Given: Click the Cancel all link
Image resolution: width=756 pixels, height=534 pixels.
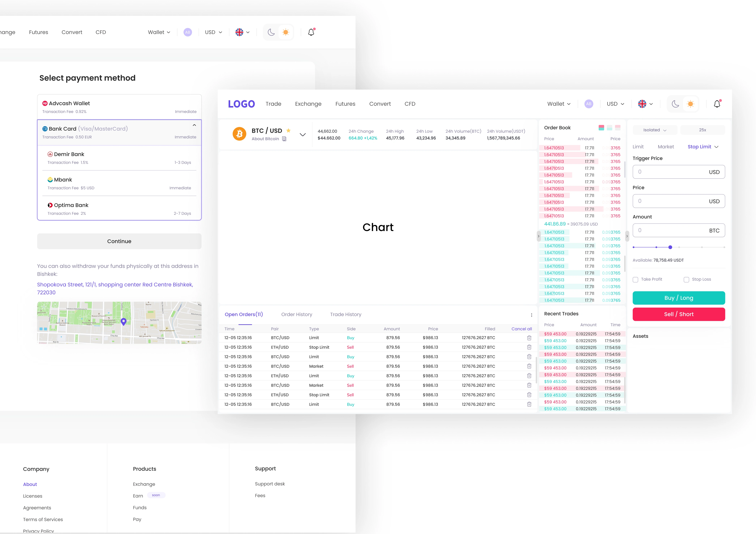Looking at the screenshot, I should (x=522, y=329).
